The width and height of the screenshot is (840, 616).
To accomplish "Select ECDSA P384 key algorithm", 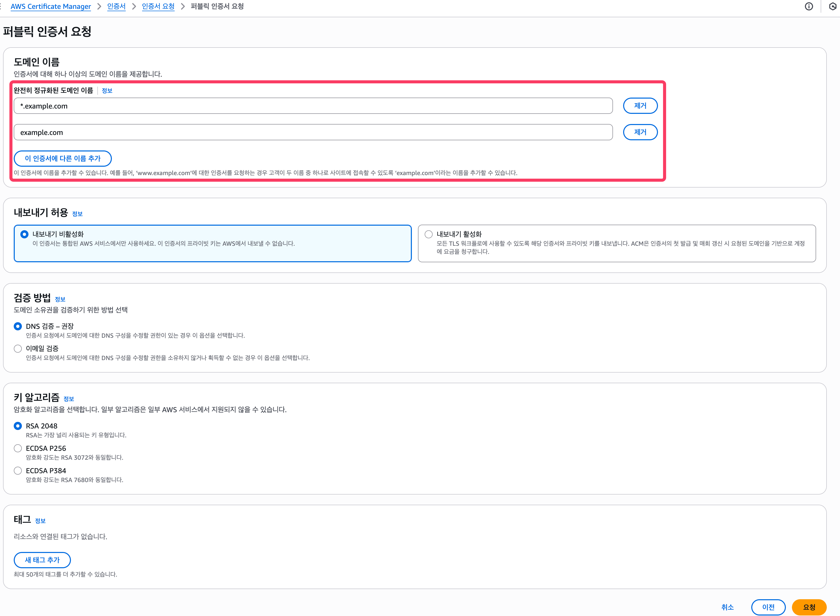I will [18, 471].
